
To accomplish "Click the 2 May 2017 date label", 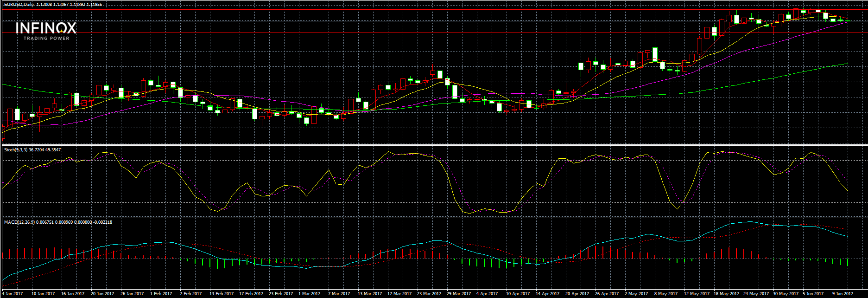I will 636,294.
